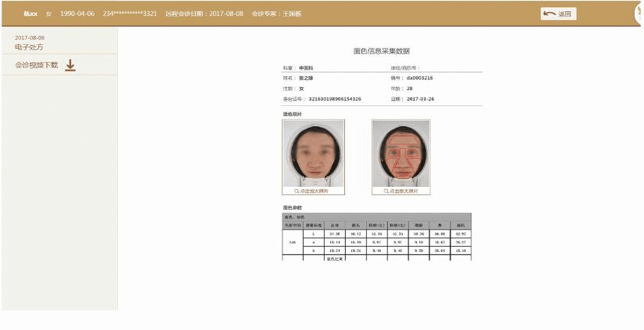Click the 会诊视频下载 text link
The image size is (644, 330).
(x=36, y=65)
